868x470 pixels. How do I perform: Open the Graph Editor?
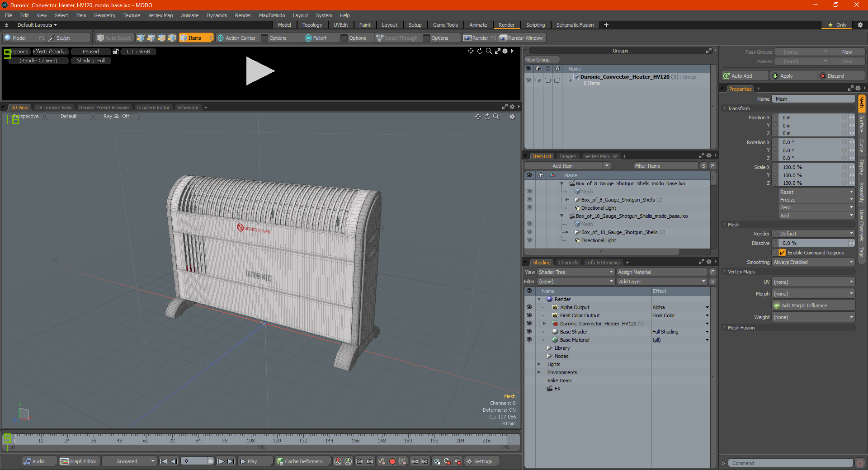point(79,461)
